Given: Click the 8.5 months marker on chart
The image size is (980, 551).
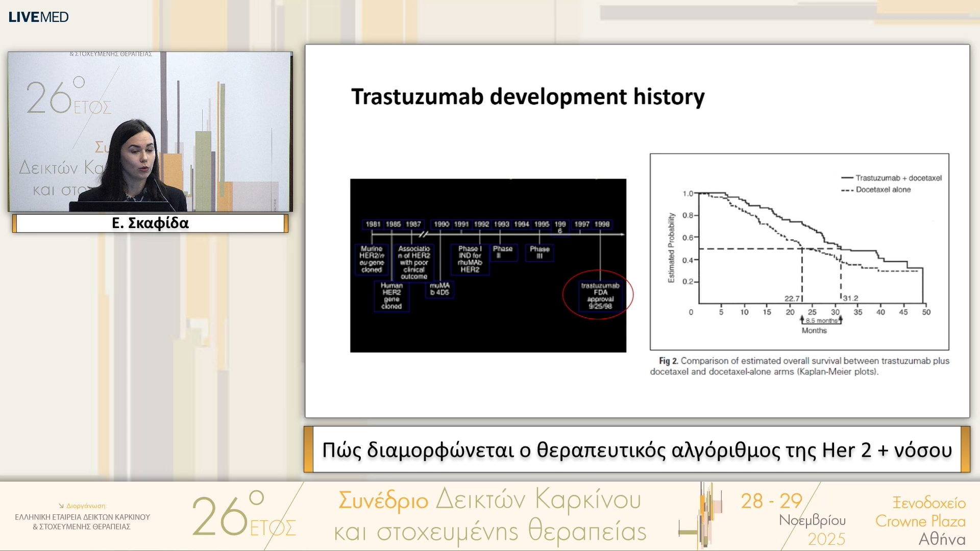Looking at the screenshot, I should click(x=821, y=320).
